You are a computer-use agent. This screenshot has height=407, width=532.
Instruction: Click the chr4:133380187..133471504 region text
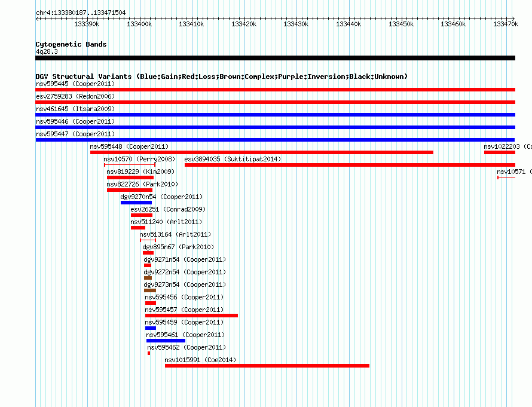point(81,13)
